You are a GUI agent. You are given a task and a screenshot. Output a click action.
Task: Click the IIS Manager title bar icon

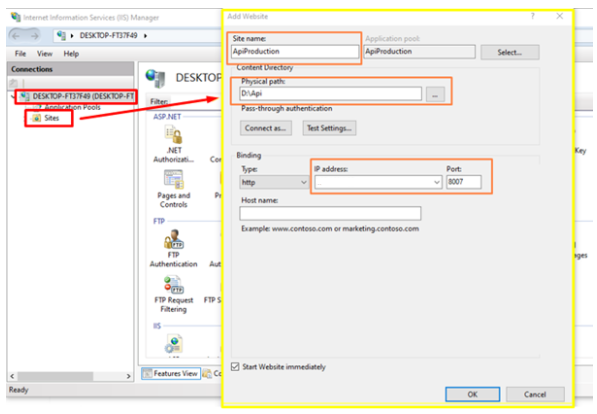pos(16,17)
